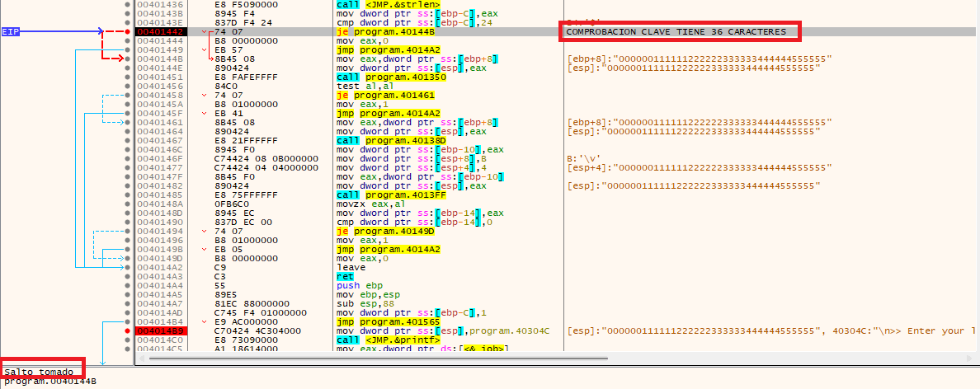Disable the breakpoint at address 004014B9
This screenshot has width=980, height=389.
point(128,330)
